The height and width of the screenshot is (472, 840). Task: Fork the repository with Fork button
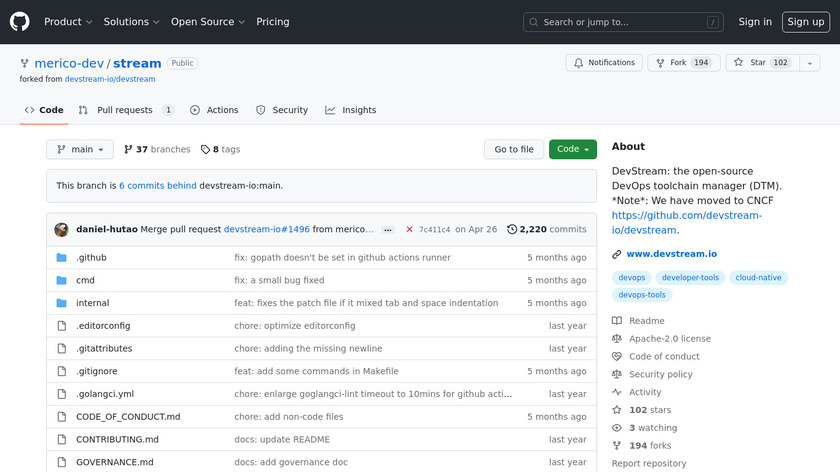point(684,63)
